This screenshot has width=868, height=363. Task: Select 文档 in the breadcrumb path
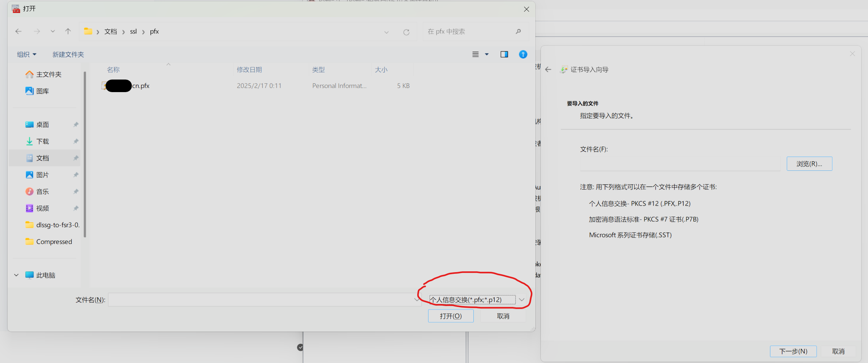(111, 31)
